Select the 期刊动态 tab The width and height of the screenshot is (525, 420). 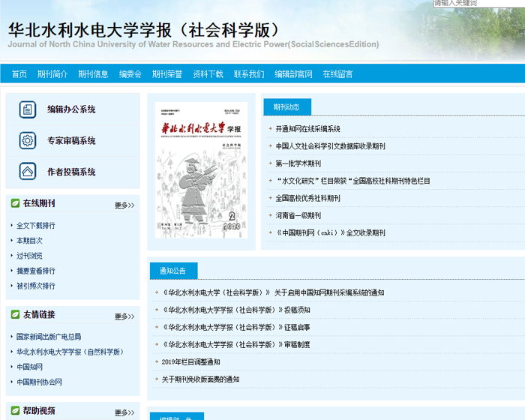pos(287,106)
